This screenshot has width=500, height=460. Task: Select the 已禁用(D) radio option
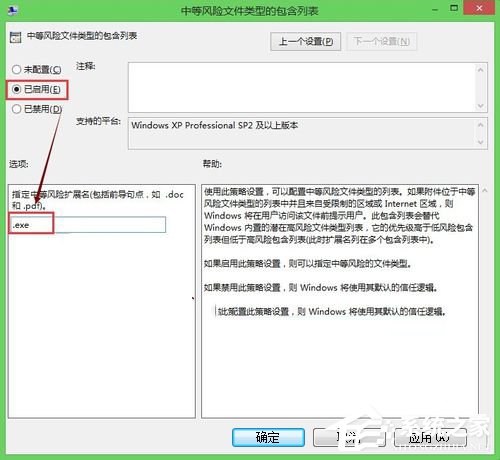click(37, 109)
